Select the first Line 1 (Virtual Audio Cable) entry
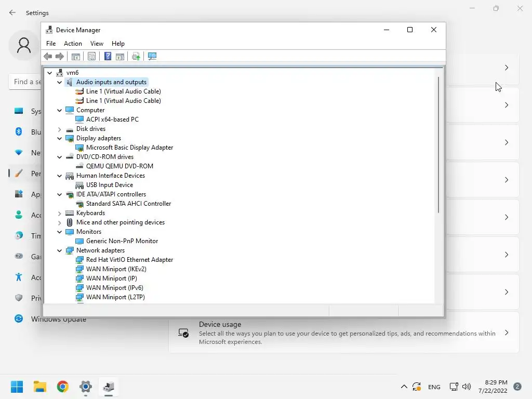 pos(124,91)
